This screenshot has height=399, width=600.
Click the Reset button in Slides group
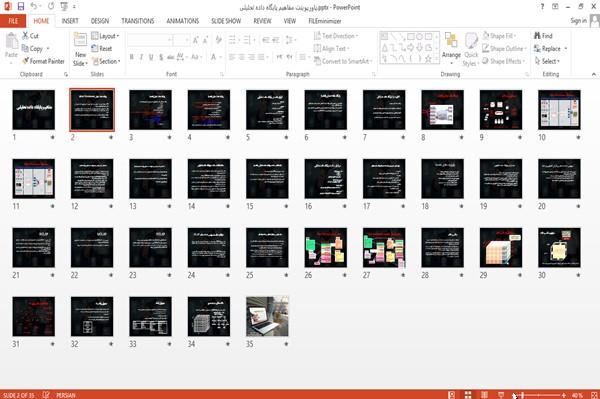(x=102, y=49)
